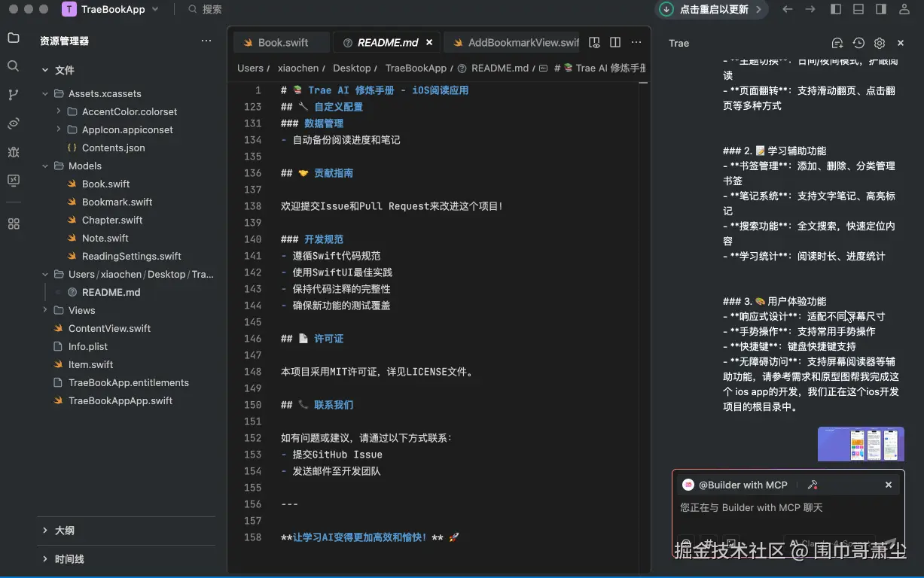Open markdown preview to the side
Screen dimensions: 924x578
tap(594, 42)
